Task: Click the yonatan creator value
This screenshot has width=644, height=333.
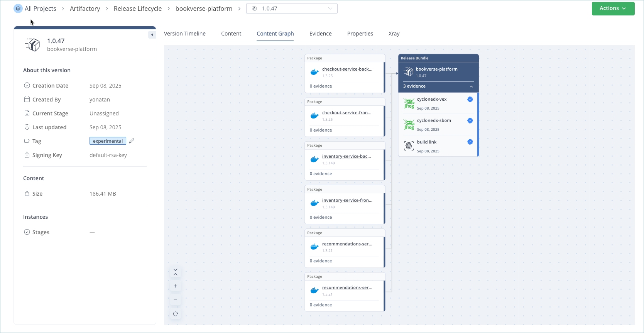Action: click(100, 100)
